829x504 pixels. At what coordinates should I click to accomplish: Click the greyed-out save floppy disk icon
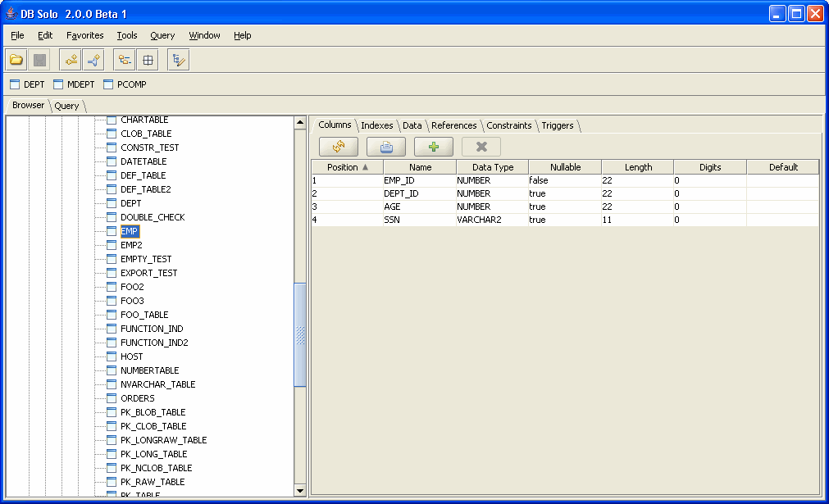pos(39,60)
